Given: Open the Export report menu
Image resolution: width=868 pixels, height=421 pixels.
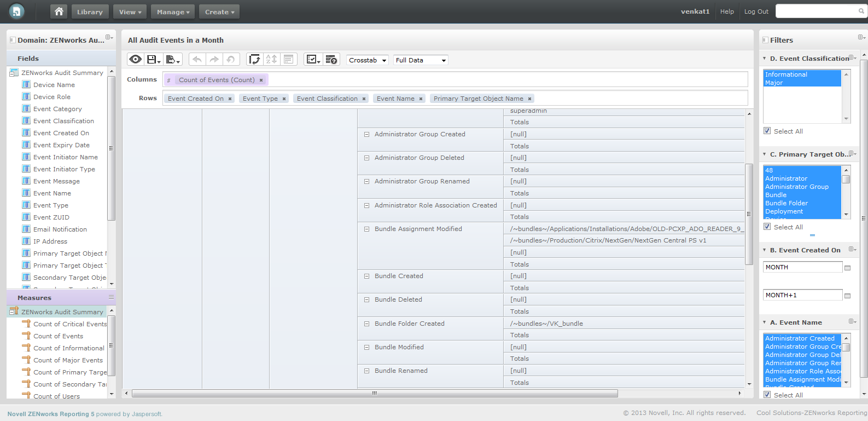Looking at the screenshot, I should point(173,60).
